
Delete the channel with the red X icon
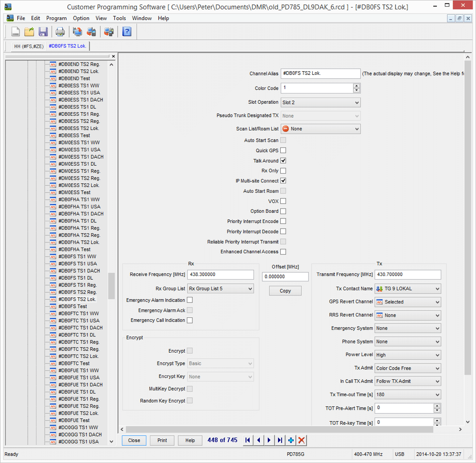(x=302, y=440)
